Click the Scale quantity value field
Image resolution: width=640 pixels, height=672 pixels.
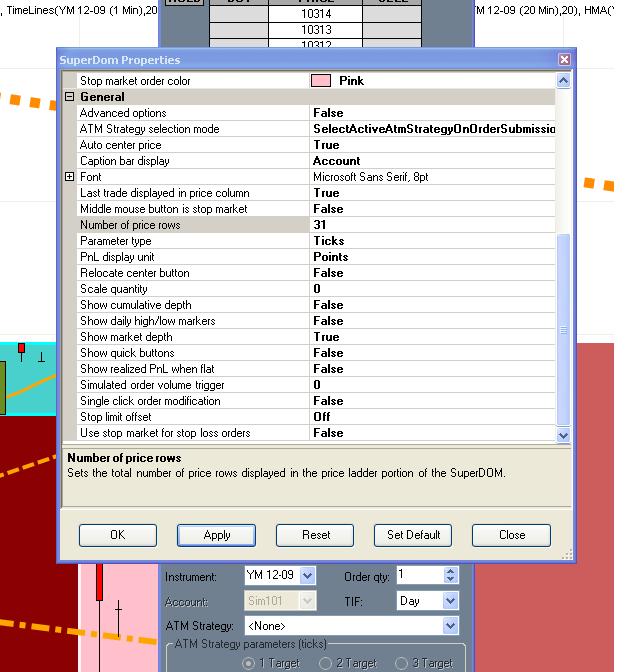(432, 289)
